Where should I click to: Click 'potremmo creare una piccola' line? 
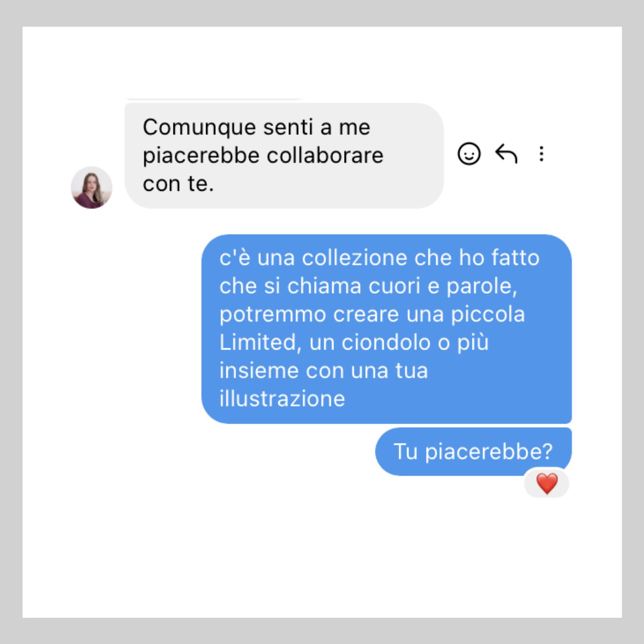[x=372, y=315]
